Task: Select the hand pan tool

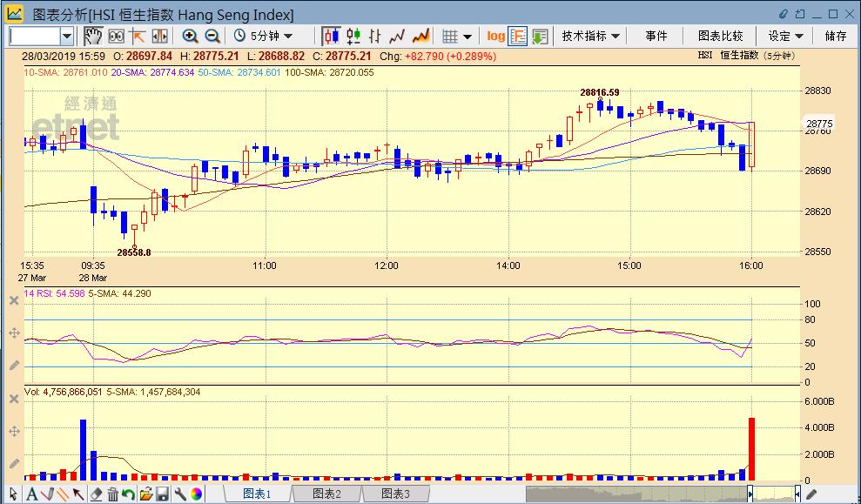Action: 93,37
